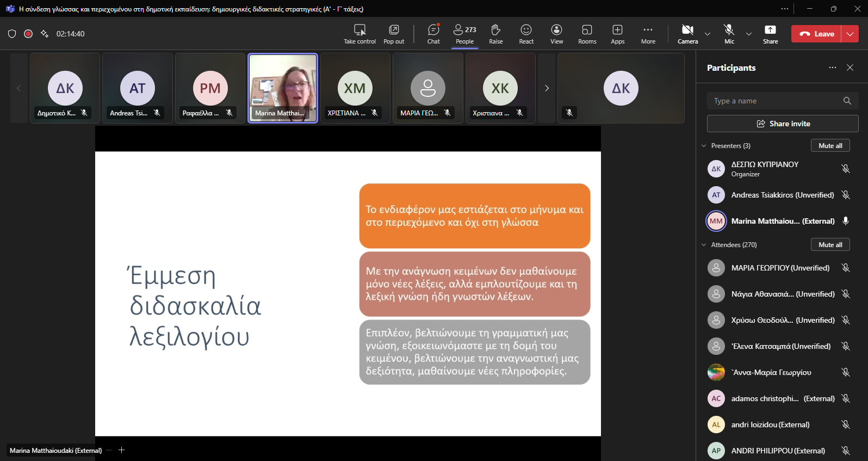
Task: Pop out the shared content
Action: (394, 34)
